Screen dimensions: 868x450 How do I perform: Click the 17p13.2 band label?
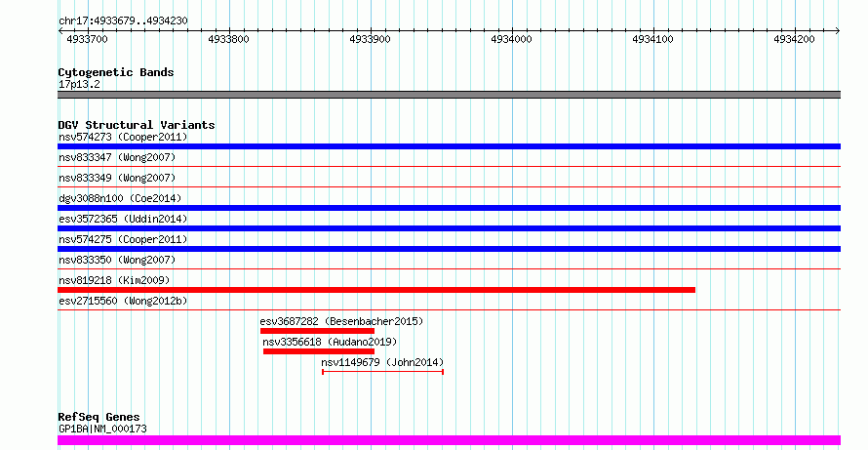[79, 85]
